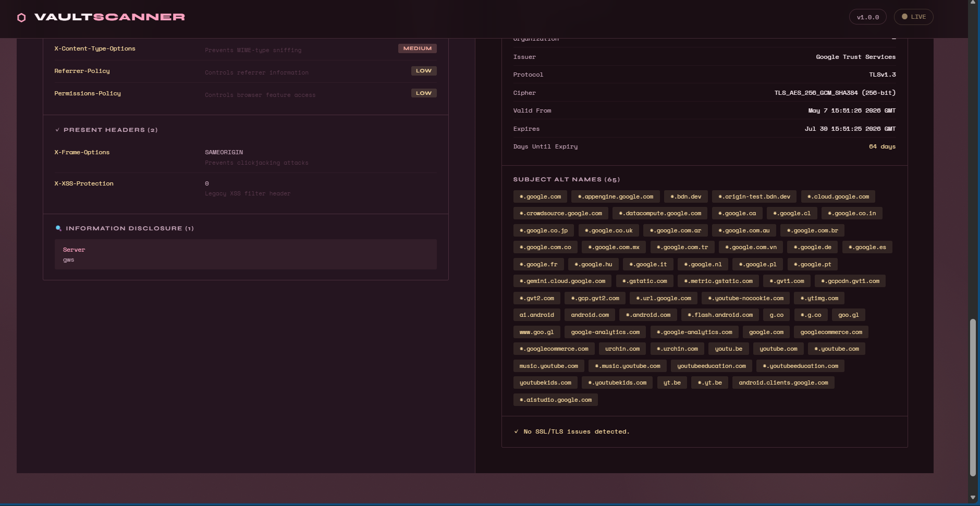The width and height of the screenshot is (980, 506).
Task: Click the MEDIUM severity badge for X-Content-Type-Options
Action: [x=418, y=48]
